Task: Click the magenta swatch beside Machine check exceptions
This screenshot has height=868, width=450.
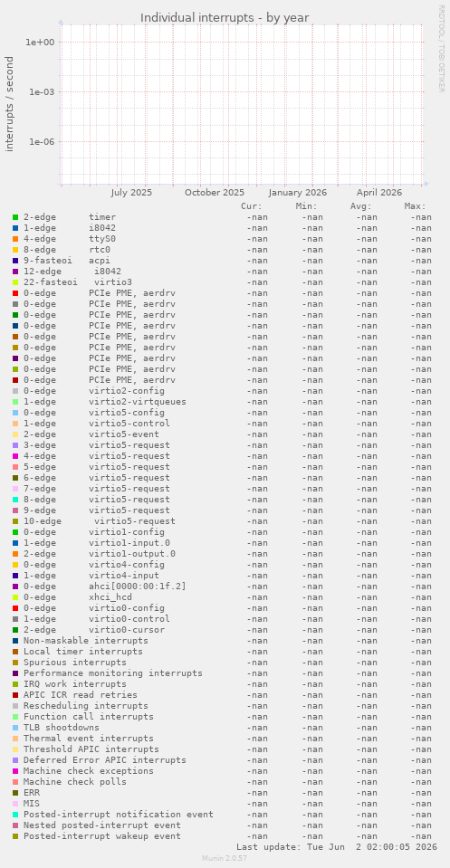Action: 15,770
